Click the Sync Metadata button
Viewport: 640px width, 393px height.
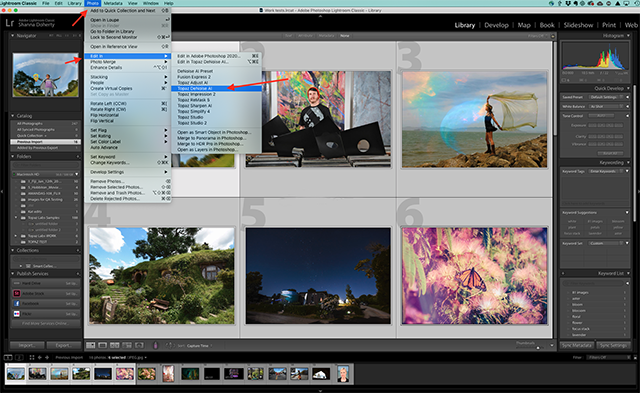pyautogui.click(x=577, y=345)
